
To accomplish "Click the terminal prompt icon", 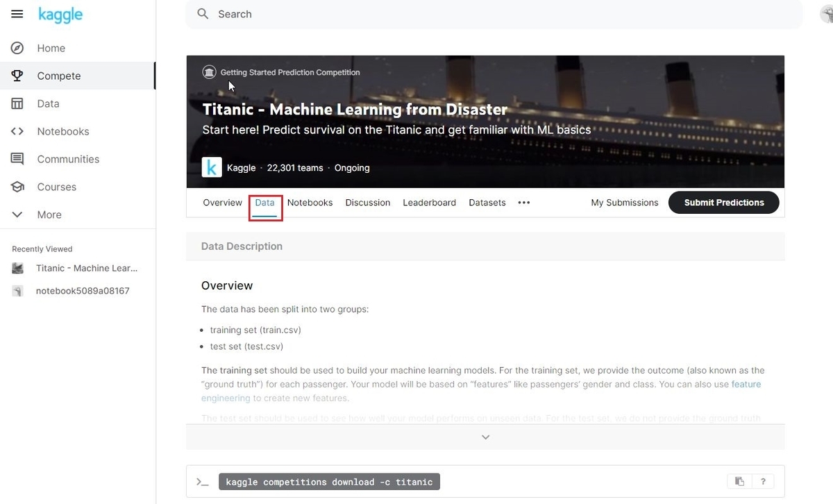I will click(x=202, y=482).
